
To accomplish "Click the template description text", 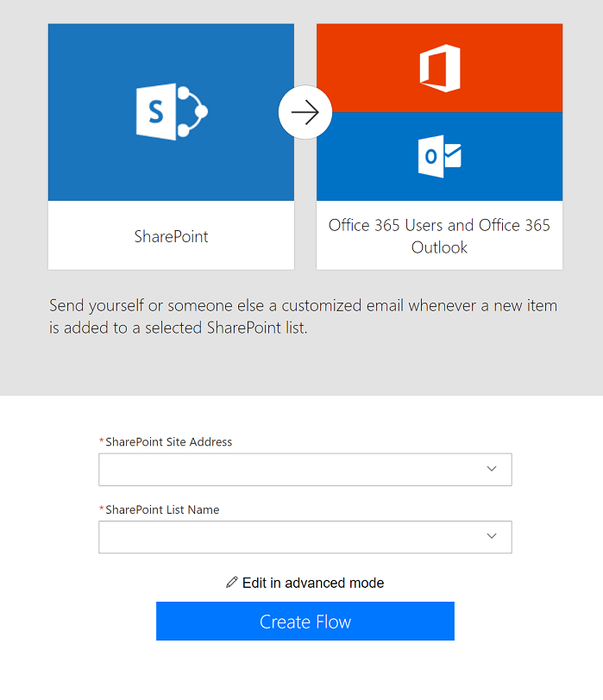I will pyautogui.click(x=303, y=316).
